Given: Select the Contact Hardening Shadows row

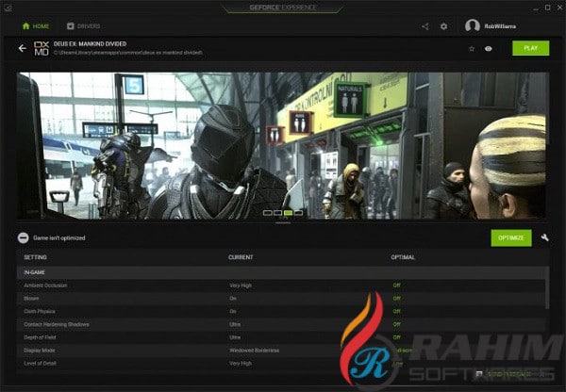Looking at the screenshot, I should coord(283,324).
